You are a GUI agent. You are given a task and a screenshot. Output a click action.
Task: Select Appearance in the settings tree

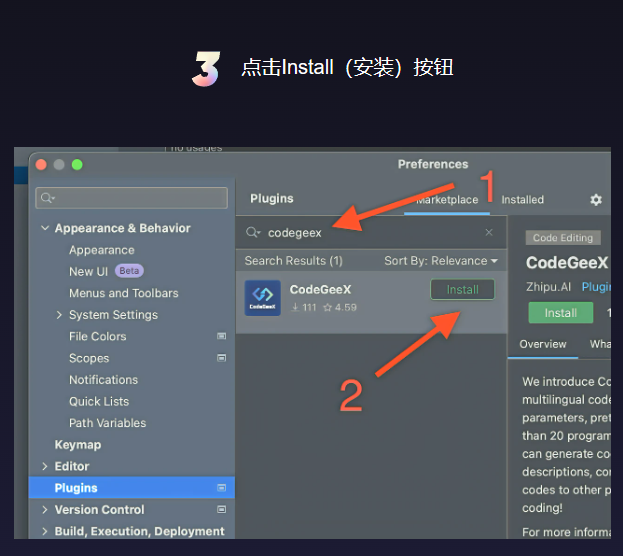102,250
